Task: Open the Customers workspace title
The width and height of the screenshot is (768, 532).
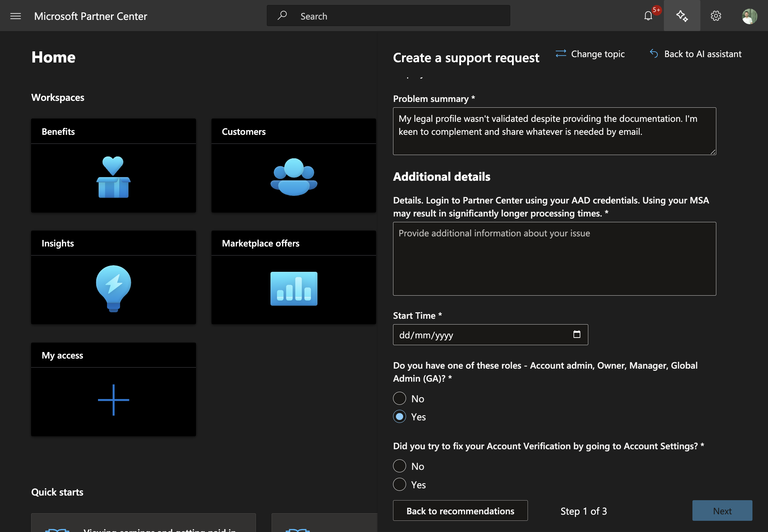Action: click(244, 132)
